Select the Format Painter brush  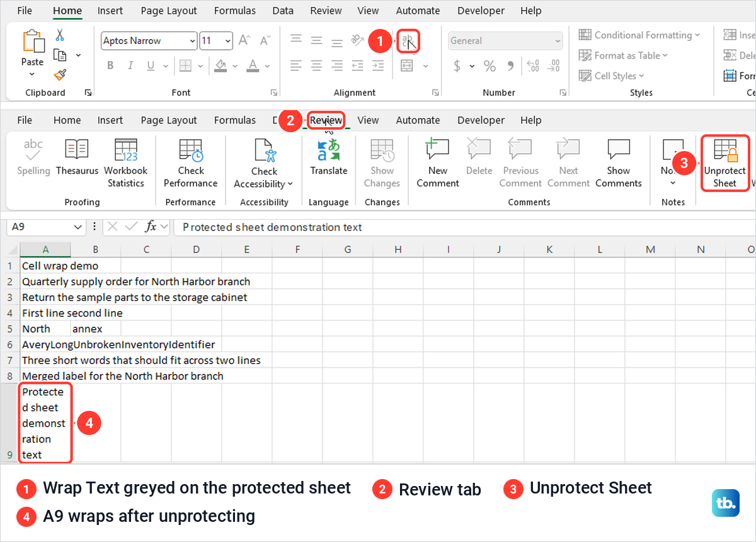60,76
